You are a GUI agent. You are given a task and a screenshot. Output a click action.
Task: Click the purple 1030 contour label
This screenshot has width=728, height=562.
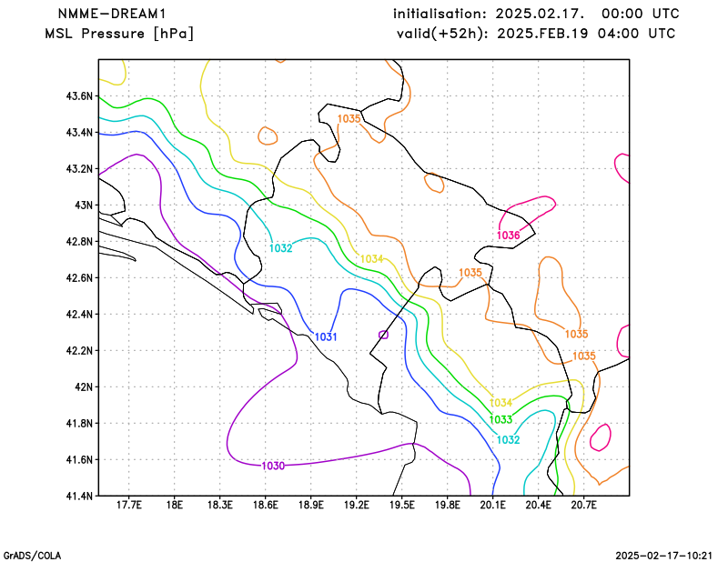coord(273,466)
